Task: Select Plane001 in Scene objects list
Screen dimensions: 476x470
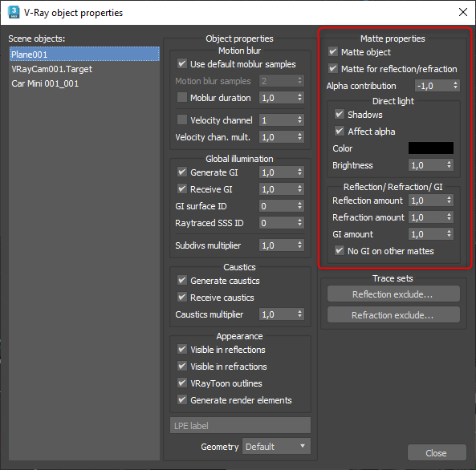Action: click(x=84, y=54)
